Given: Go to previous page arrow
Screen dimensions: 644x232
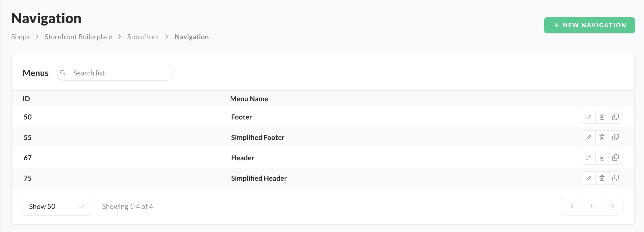Looking at the screenshot, I should pos(572,206).
